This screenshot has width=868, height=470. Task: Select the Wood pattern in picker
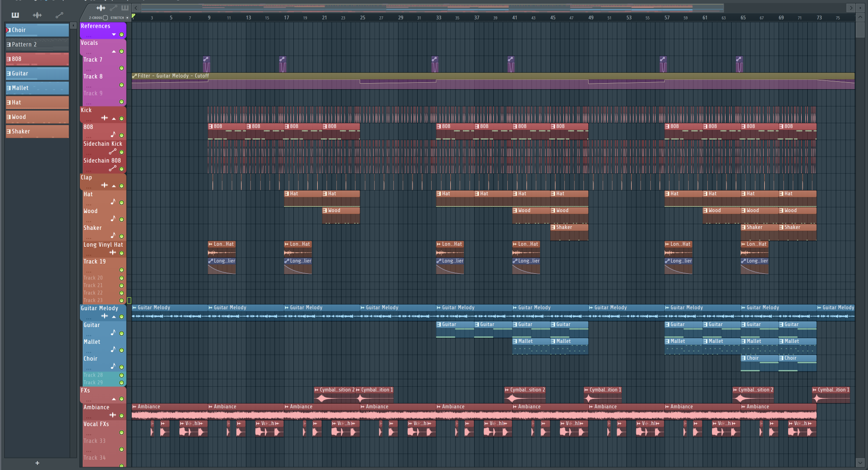tap(37, 117)
